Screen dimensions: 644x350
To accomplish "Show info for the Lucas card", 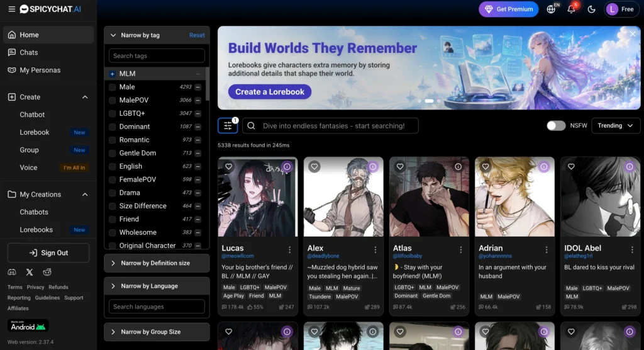I will click(287, 167).
